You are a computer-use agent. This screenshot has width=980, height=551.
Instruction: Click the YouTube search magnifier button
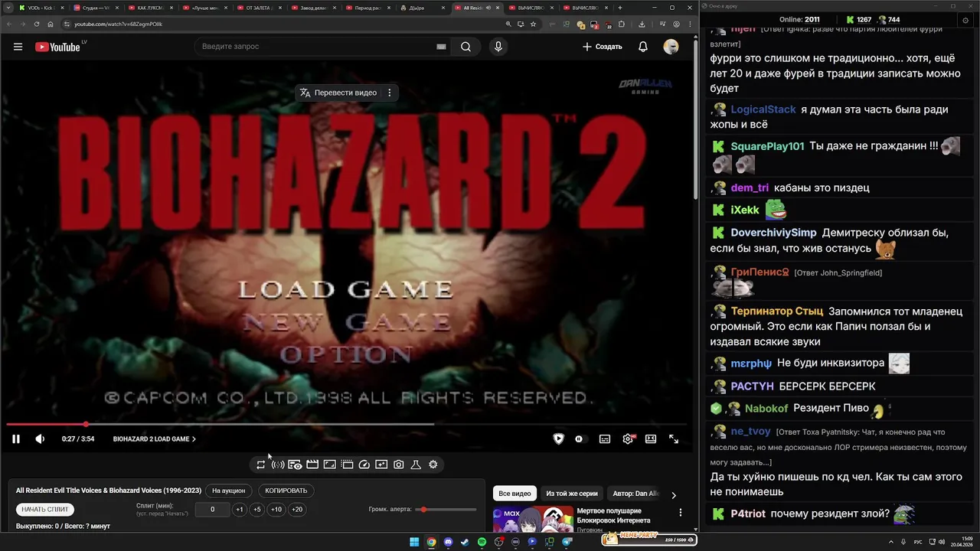(x=465, y=47)
